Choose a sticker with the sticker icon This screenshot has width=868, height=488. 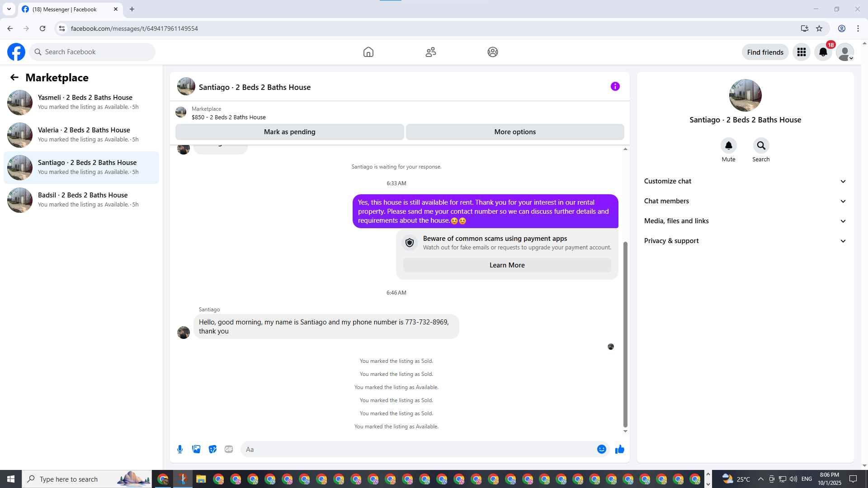pyautogui.click(x=212, y=449)
